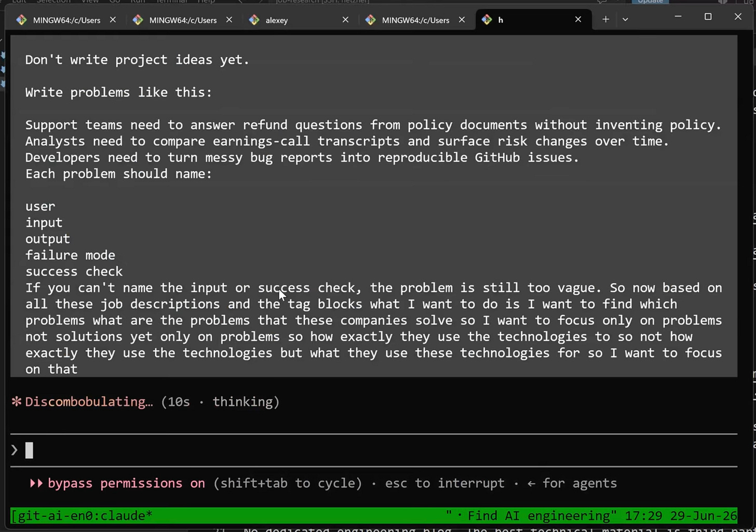Click line 'Write problems like this:'
This screenshot has width=756, height=532.
click(x=118, y=92)
